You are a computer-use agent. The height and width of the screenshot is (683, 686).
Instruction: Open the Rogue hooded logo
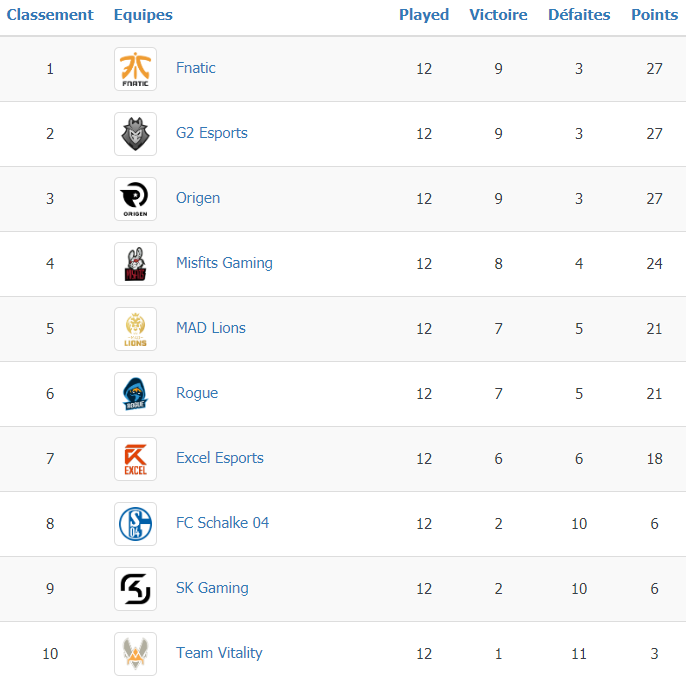[135, 394]
